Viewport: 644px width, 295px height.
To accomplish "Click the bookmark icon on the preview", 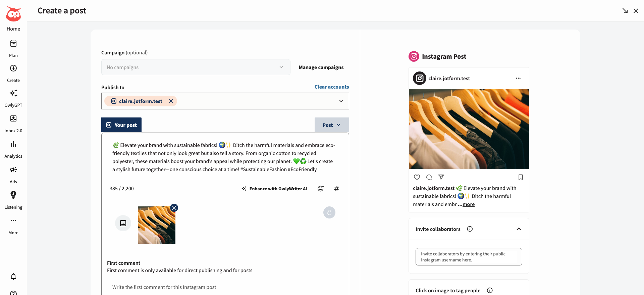I will (521, 177).
